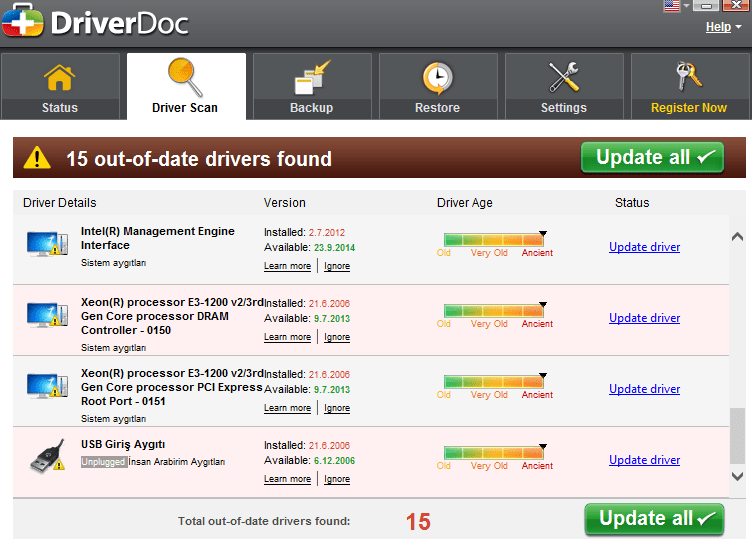Click the driver list scroll up arrow

(737, 236)
